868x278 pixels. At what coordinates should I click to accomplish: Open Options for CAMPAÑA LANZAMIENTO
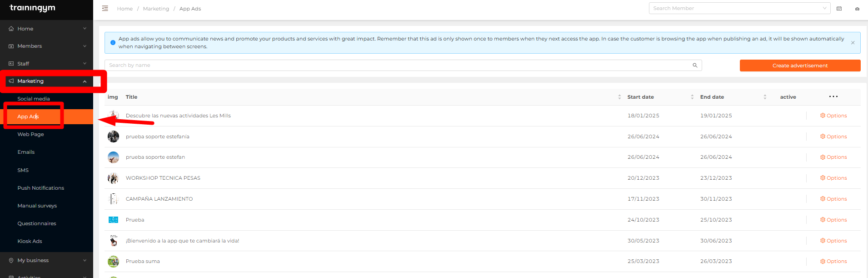(833, 199)
